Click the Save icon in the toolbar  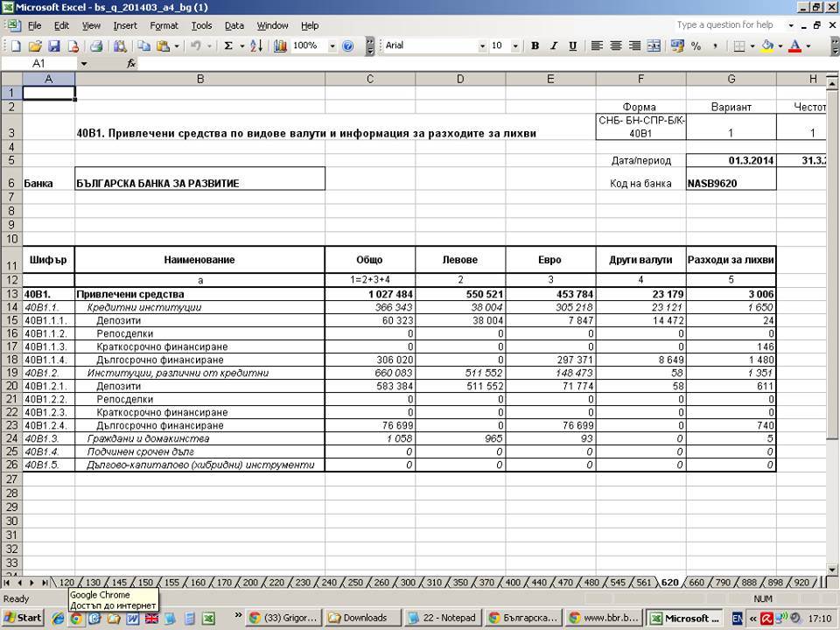point(52,45)
